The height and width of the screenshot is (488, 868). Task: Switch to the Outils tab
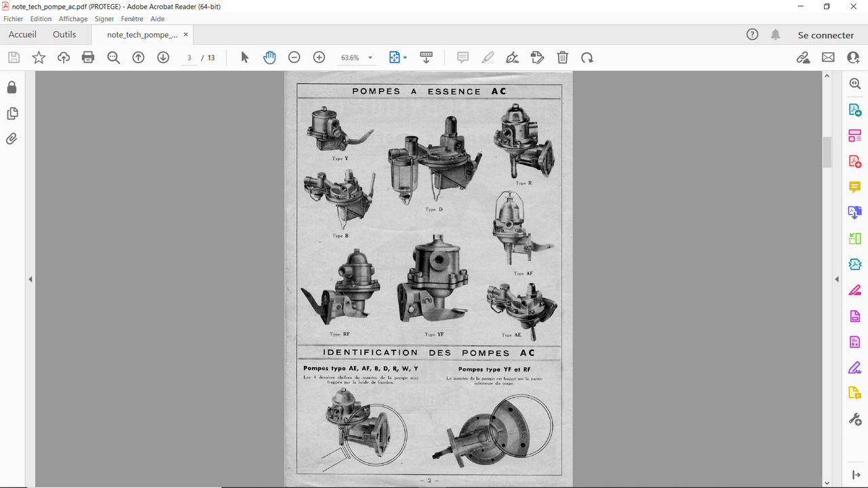coord(64,35)
